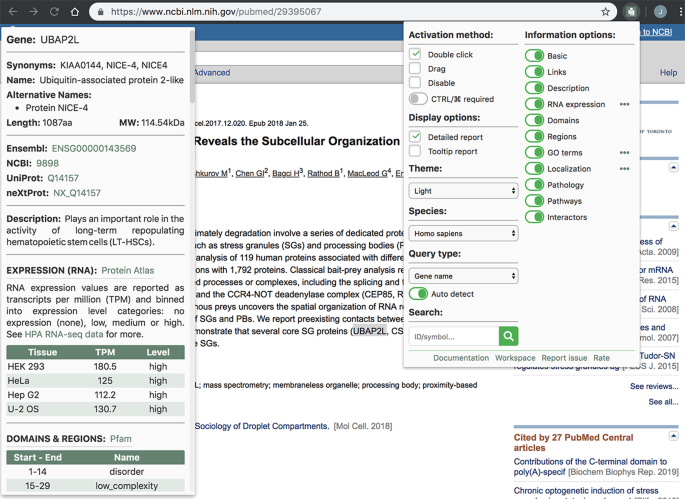Open Ensembl ID ENSG00000143569 link

pyautogui.click(x=94, y=149)
